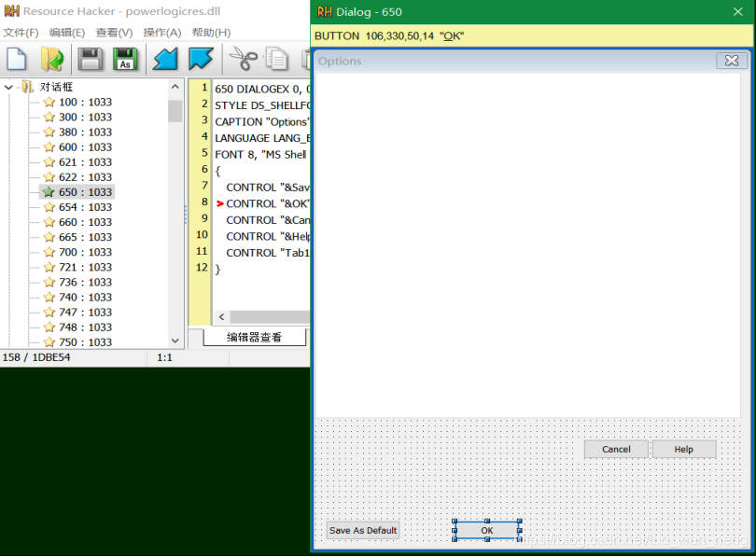The width and height of the screenshot is (756, 557).
Task: Select tree item 600 : 1033
Action: pyautogui.click(x=85, y=147)
